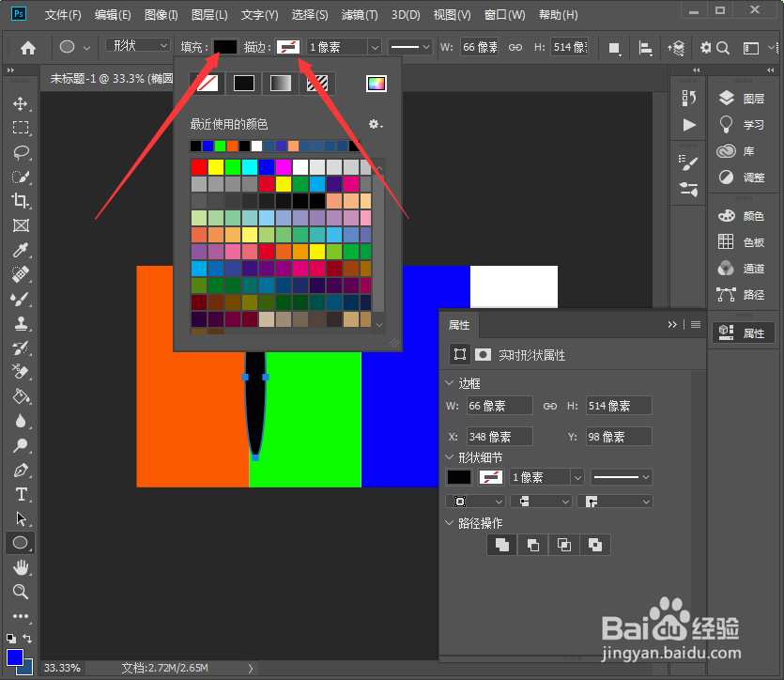Select the Brush tool
The height and width of the screenshot is (680, 784).
(x=21, y=299)
